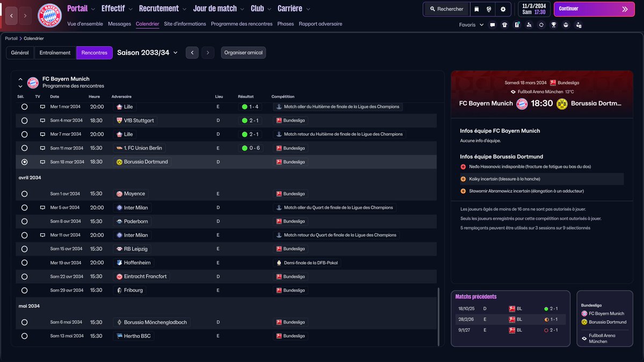Select radio button for Lille 1 mar match
The width and height of the screenshot is (644, 362).
tap(24, 107)
